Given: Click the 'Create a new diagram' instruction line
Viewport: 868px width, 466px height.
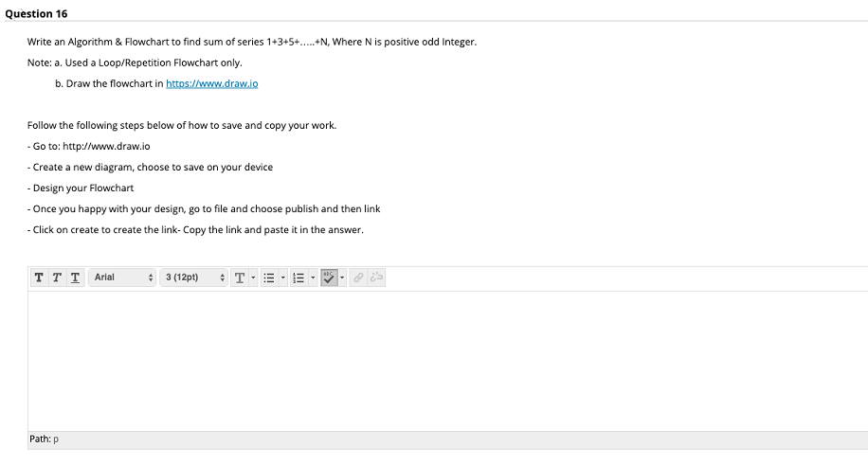Looking at the screenshot, I should [x=150, y=167].
